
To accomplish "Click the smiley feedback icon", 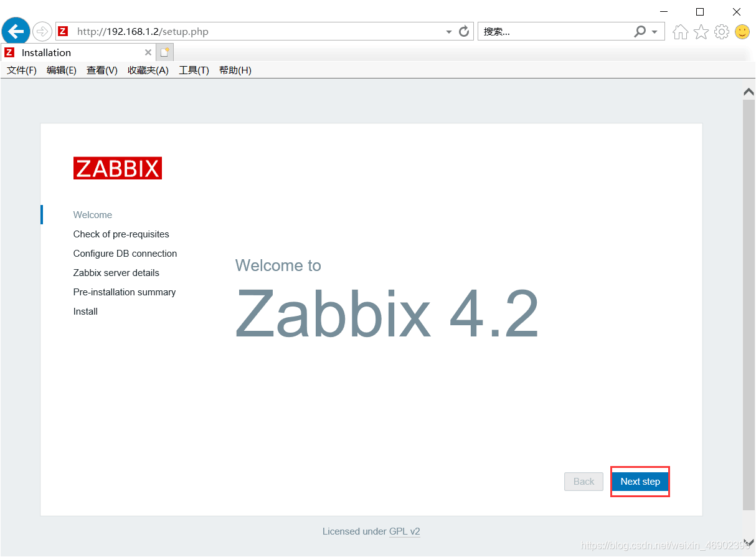I will pyautogui.click(x=742, y=32).
